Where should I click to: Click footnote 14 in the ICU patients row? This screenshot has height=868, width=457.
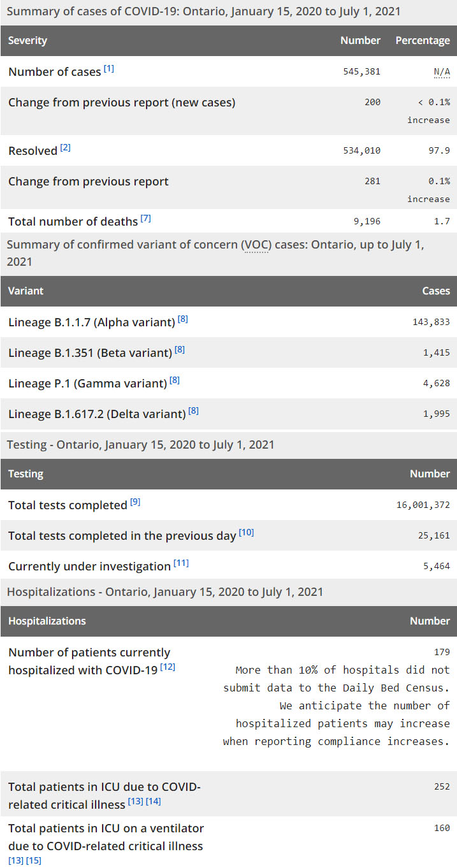(x=153, y=802)
